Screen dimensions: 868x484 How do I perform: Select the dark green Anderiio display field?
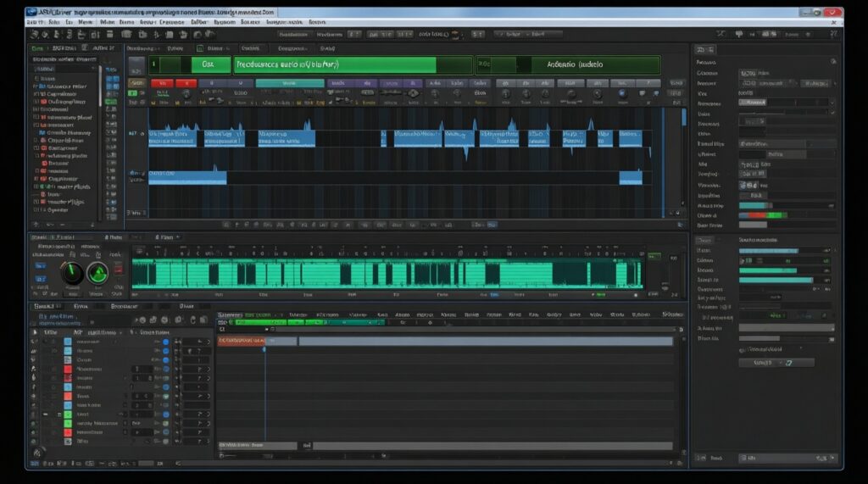point(569,64)
